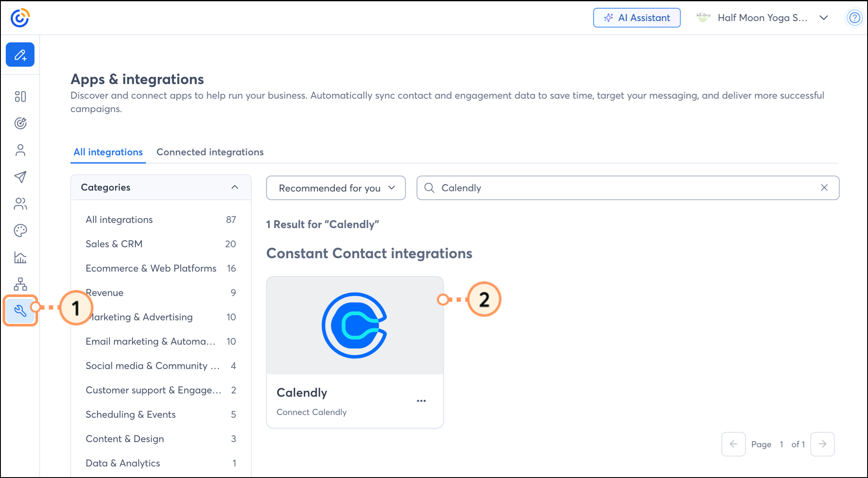Screen dimensions: 868x478
Task: Select the Scheduling & Events category
Action: click(x=161, y=414)
